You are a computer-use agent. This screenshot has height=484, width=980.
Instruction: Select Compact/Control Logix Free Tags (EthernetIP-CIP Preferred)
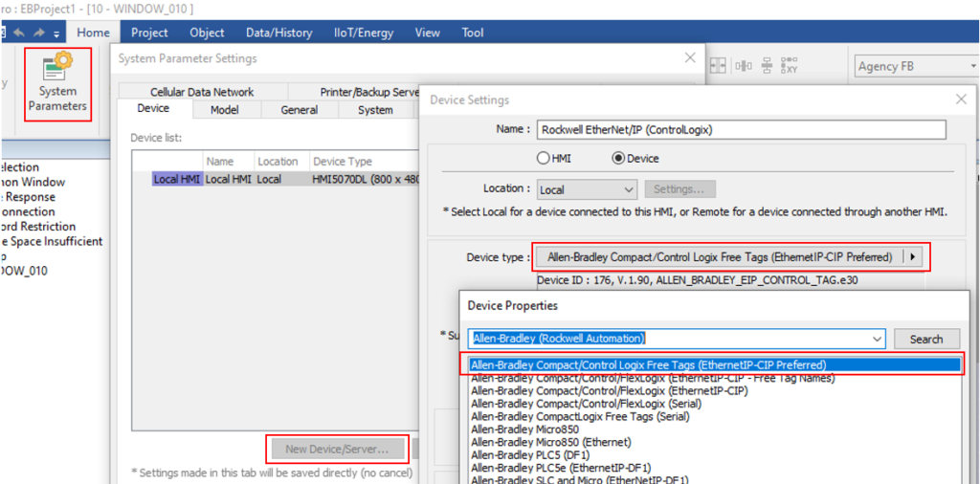coord(714,364)
